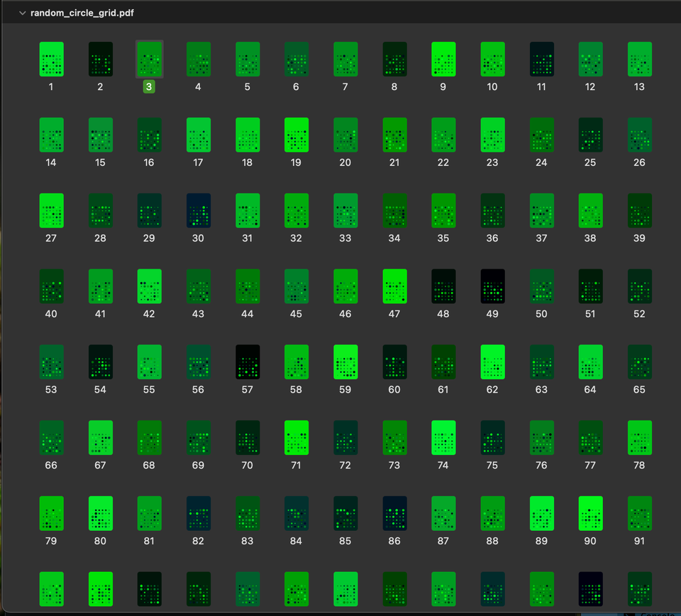Select page 40 thumbnail
This screenshot has height=616, width=681.
pos(51,286)
